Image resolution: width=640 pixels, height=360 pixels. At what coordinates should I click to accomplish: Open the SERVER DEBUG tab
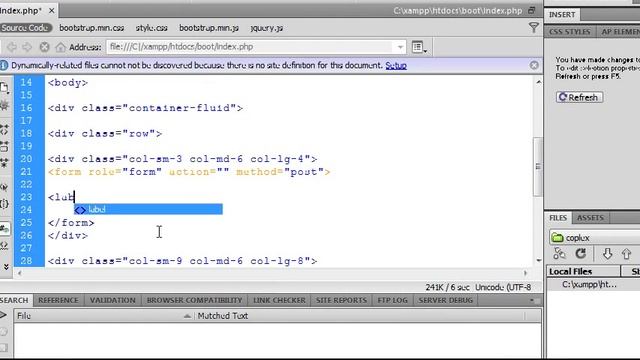(x=445, y=300)
